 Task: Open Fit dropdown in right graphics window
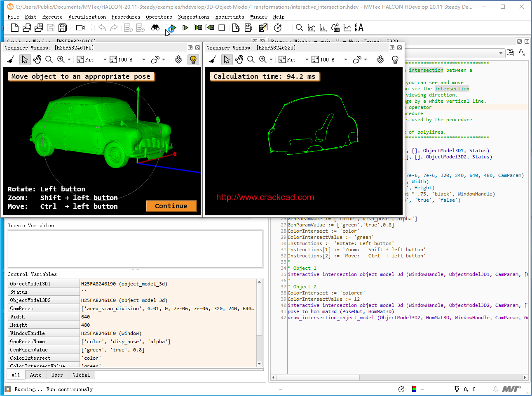tap(307, 60)
